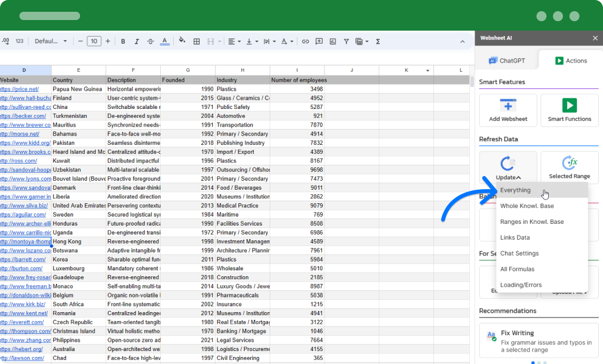Toggle bold formatting
Image resolution: width=603 pixels, height=364 pixels.
point(123,41)
